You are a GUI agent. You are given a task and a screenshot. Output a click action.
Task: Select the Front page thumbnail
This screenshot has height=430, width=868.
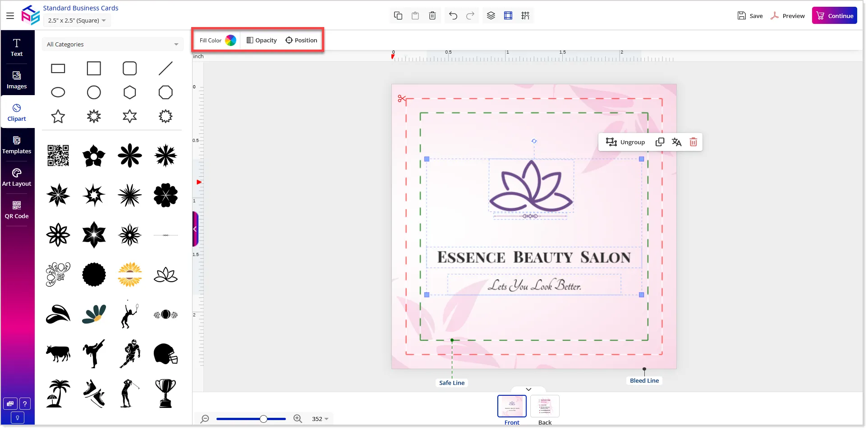pos(512,407)
